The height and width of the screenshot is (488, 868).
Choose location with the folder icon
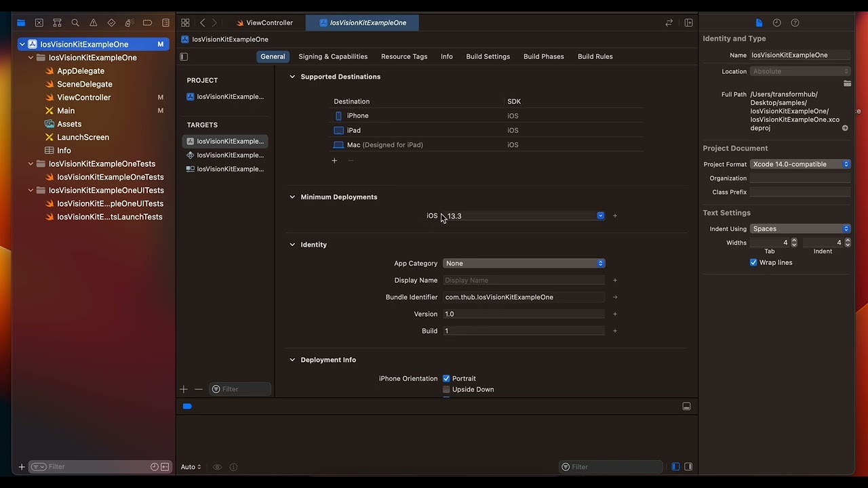point(847,83)
